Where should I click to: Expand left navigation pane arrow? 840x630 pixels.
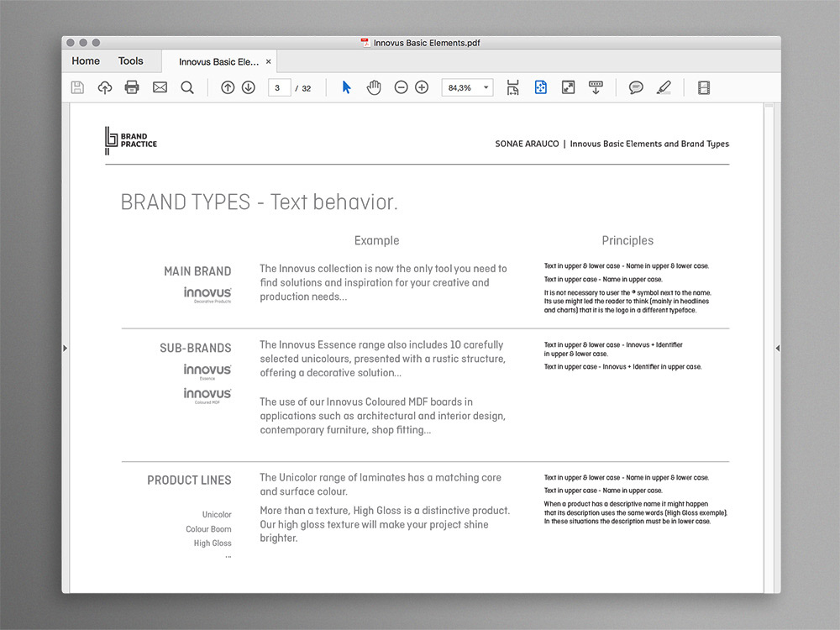(x=66, y=349)
